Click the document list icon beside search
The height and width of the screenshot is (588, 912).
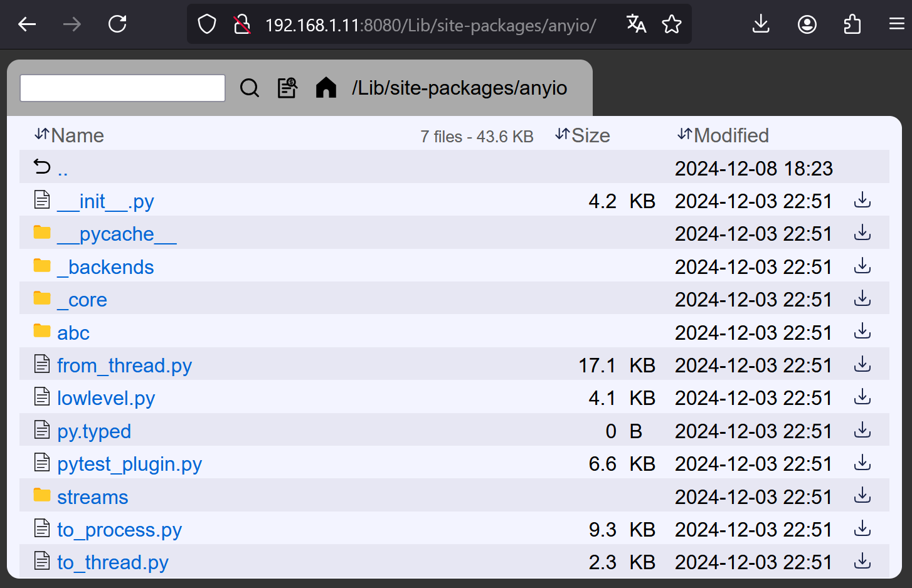tap(287, 88)
